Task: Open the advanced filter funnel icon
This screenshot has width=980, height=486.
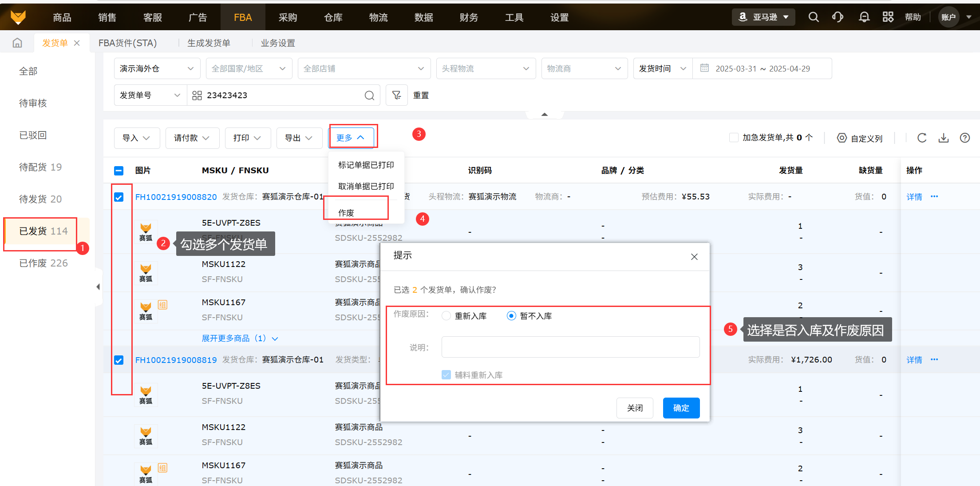Action: pos(396,95)
